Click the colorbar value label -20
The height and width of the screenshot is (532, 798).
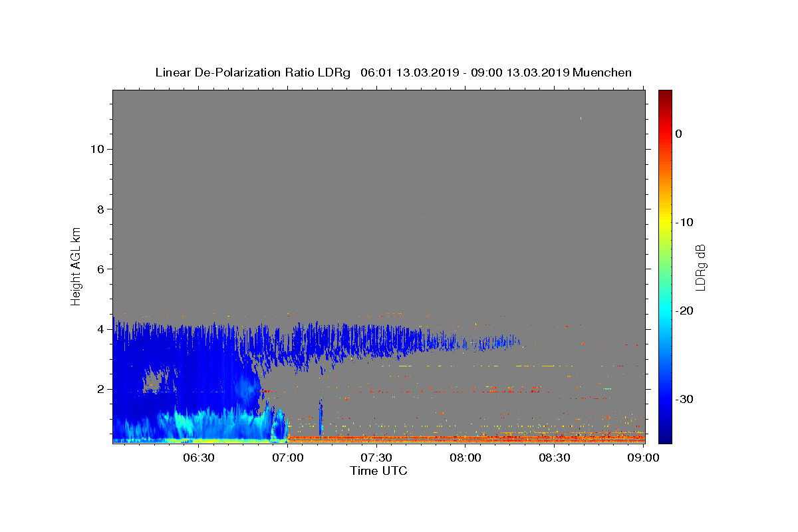[685, 311]
